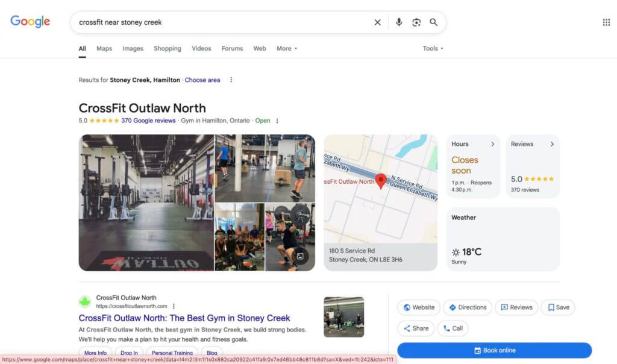Viewport: 617px width, 364px height.
Task: Click the magnifying glass search icon
Action: pyautogui.click(x=434, y=22)
